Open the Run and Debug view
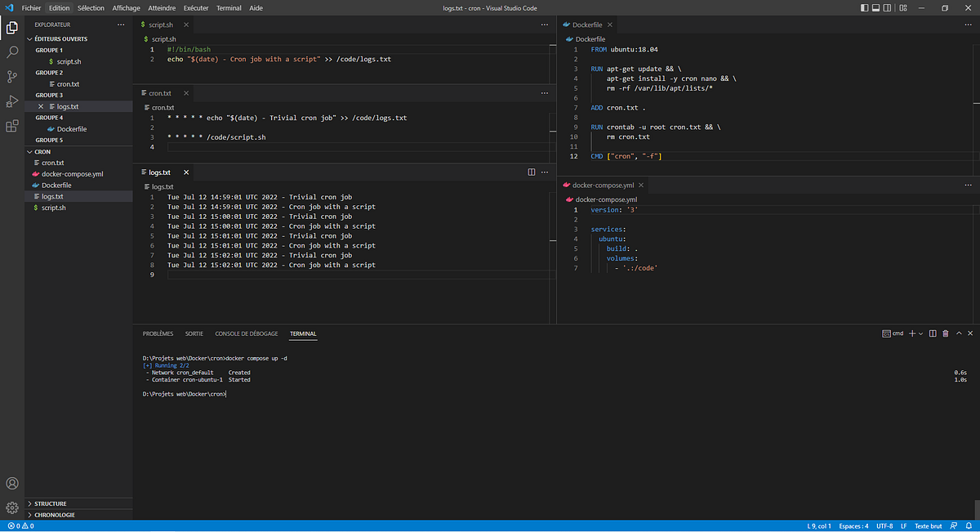Screen dimensions: 980x532 tap(11, 101)
